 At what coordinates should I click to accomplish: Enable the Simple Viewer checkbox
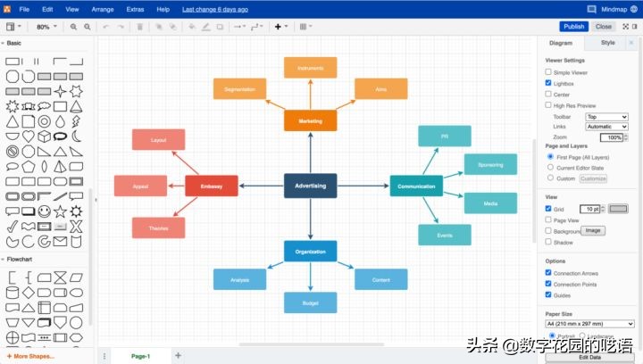click(x=548, y=72)
